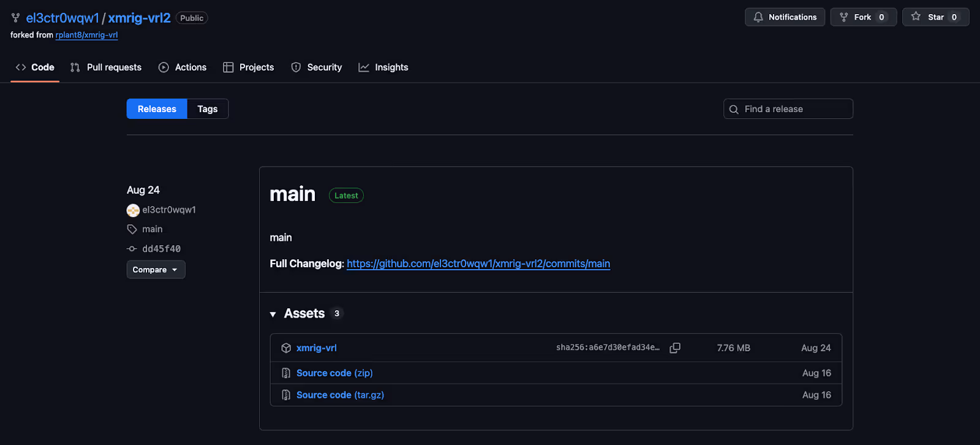The height and width of the screenshot is (445, 980).
Task: Click the Latest badge
Action: pos(346,196)
